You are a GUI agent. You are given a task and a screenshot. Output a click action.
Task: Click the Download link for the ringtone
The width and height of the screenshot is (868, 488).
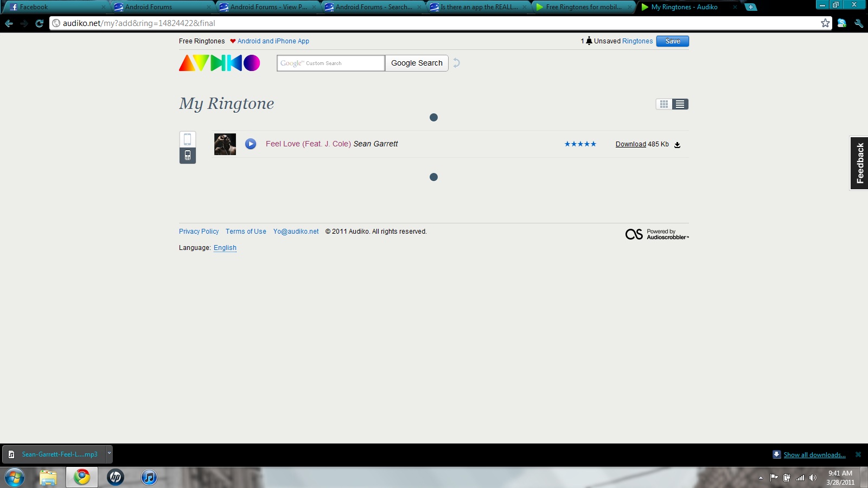pos(630,144)
